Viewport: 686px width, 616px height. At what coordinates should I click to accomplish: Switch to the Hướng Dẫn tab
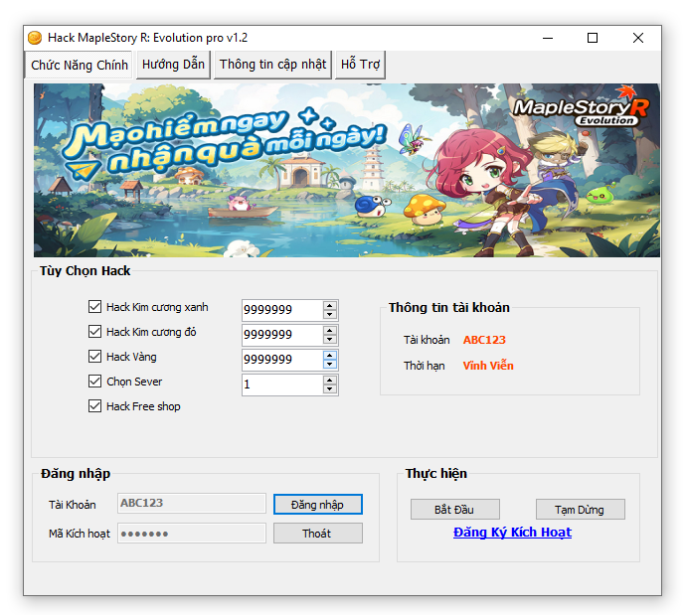click(x=173, y=65)
